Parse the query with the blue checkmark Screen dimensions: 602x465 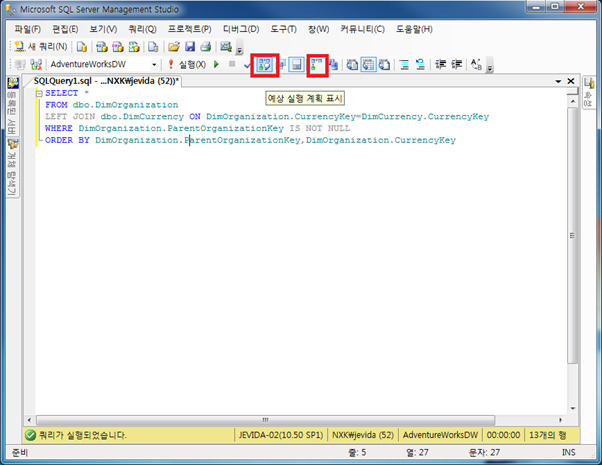click(x=248, y=65)
